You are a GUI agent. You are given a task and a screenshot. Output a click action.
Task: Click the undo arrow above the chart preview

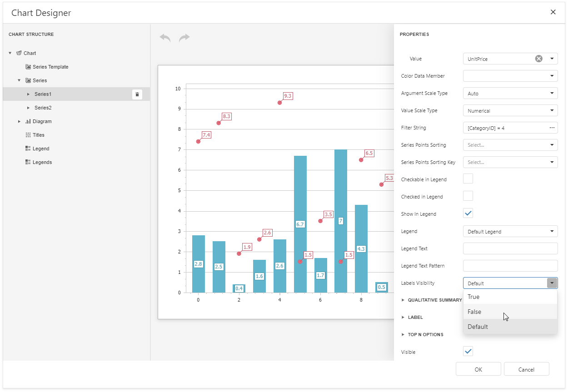click(x=164, y=38)
